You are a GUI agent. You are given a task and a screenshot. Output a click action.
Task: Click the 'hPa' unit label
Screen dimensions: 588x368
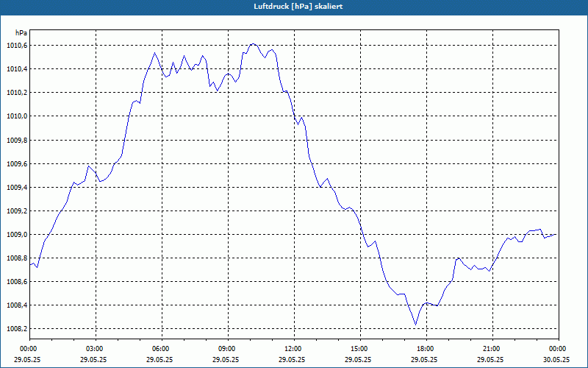coord(21,32)
